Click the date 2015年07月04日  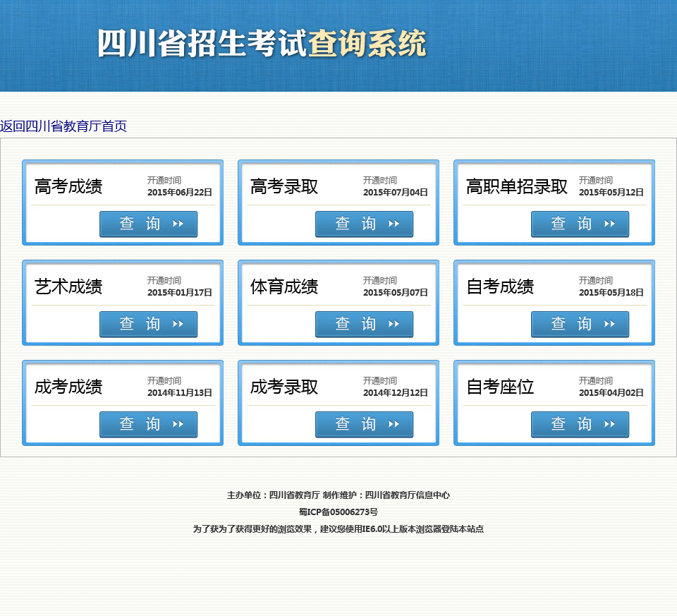[396, 192]
